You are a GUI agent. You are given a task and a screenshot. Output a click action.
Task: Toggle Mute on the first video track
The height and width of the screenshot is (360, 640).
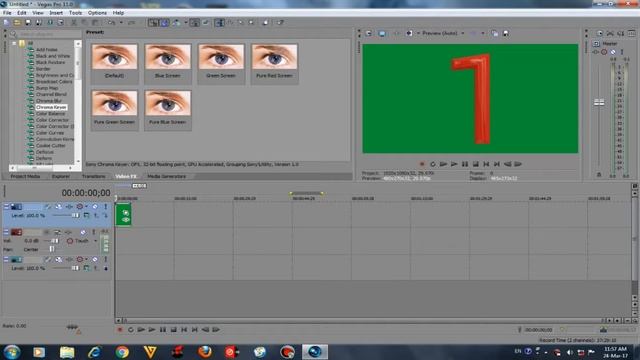[x=95, y=207]
